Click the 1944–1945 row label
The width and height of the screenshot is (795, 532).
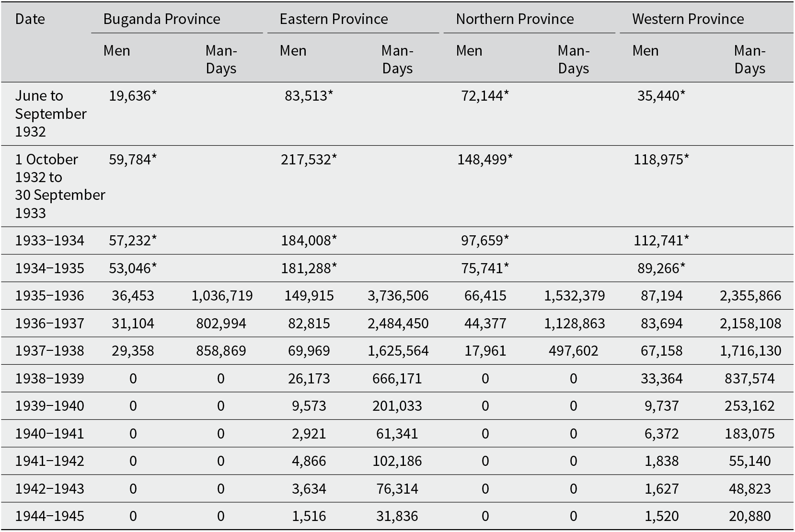[49, 516]
